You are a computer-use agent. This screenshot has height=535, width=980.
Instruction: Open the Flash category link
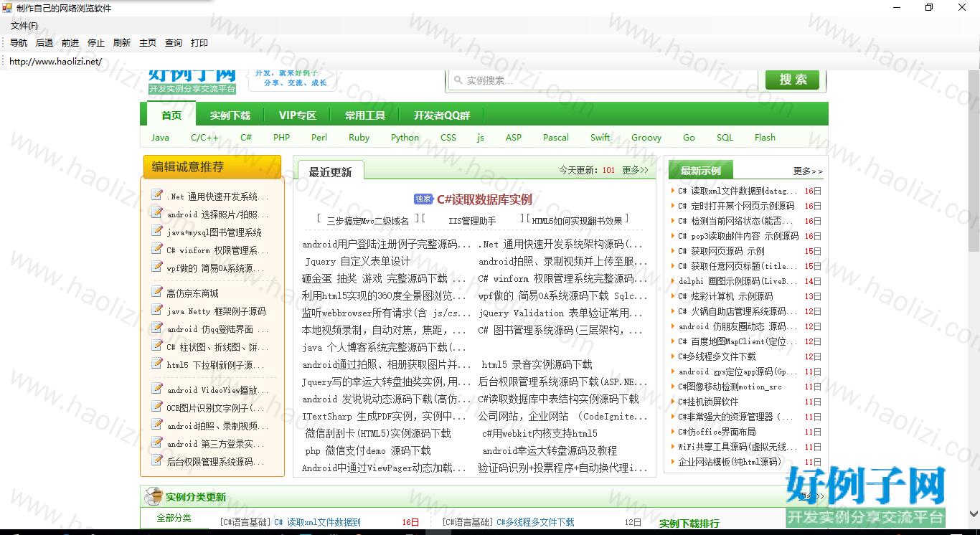[x=765, y=138]
